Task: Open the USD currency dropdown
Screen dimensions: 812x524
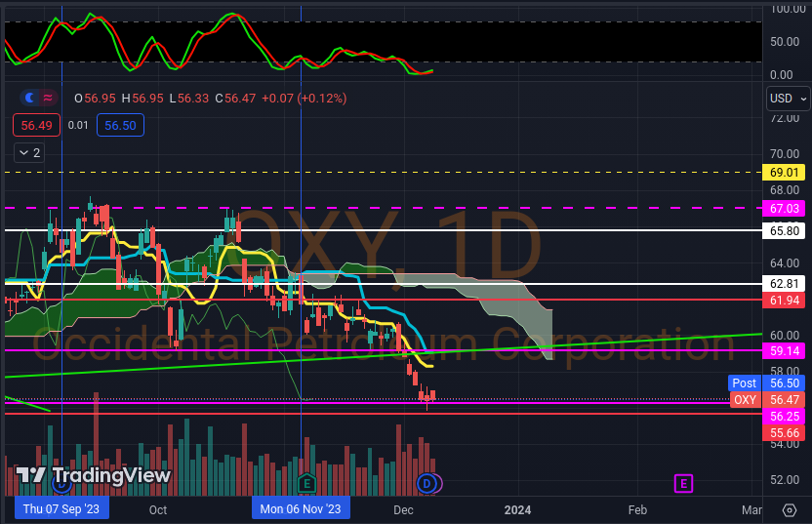Action: pos(788,99)
